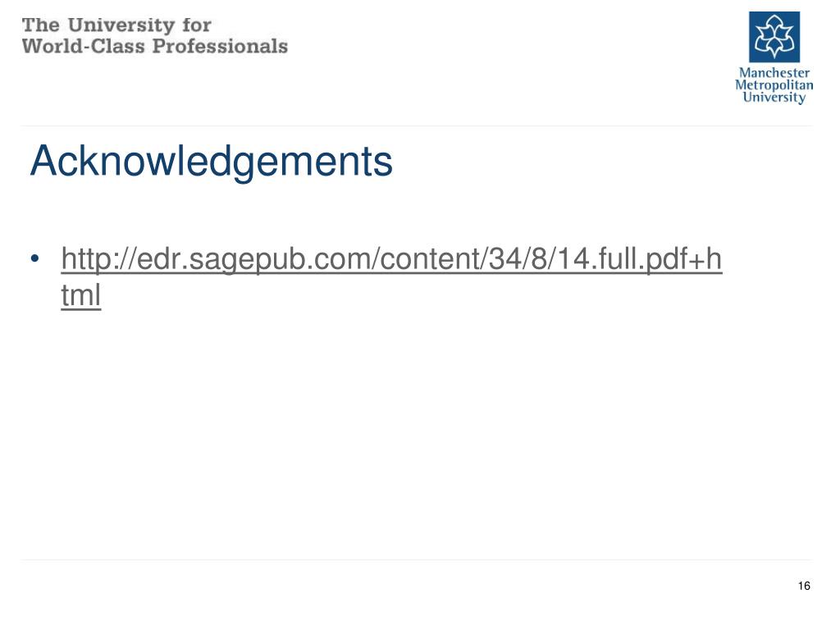Click the slide number 16
840x630 pixels.
(804, 586)
